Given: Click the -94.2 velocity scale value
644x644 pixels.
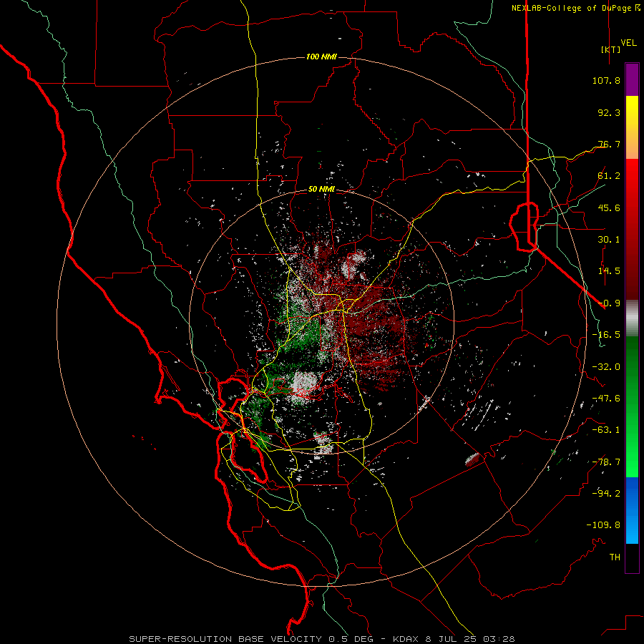Looking at the screenshot, I should pyautogui.click(x=606, y=493).
